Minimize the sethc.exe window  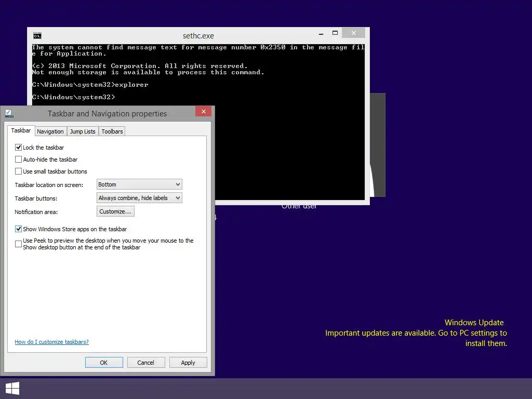point(321,33)
